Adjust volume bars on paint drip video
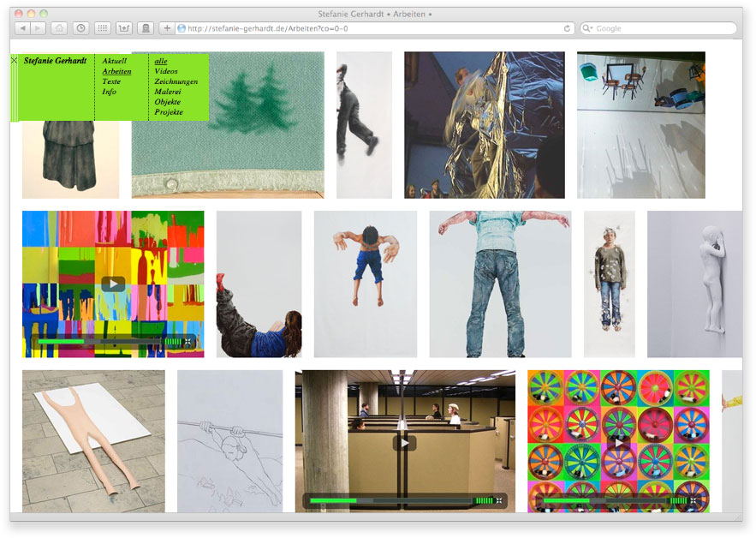This screenshot has width=756, height=538. point(173,342)
